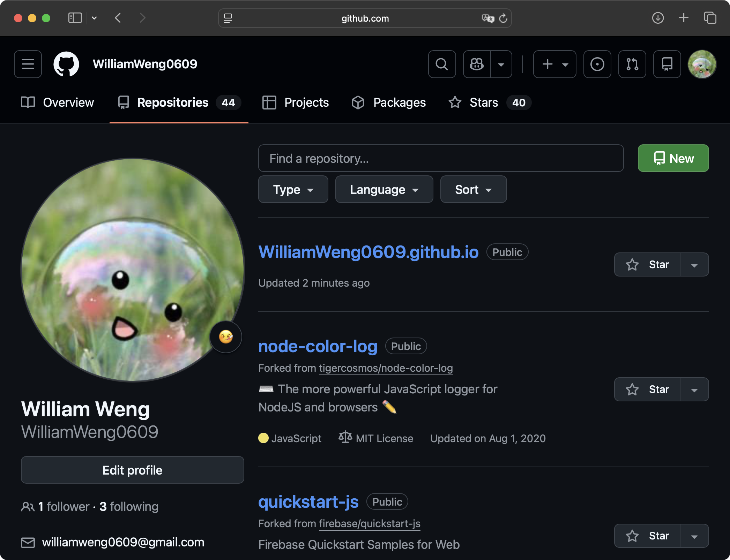Screen dimensions: 730x560
Task: Open the Issues icon in header
Action: (597, 64)
